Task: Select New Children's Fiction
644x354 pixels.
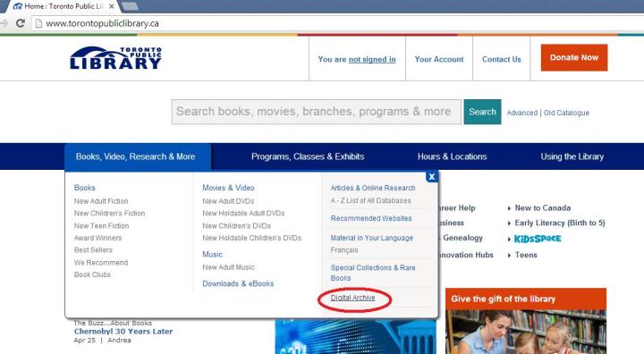Action: (109, 214)
